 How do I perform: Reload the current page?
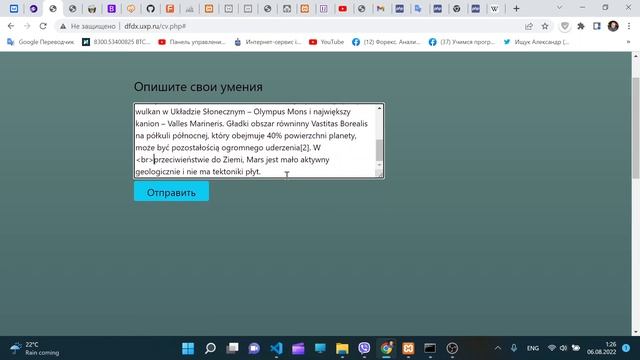pyautogui.click(x=43, y=26)
